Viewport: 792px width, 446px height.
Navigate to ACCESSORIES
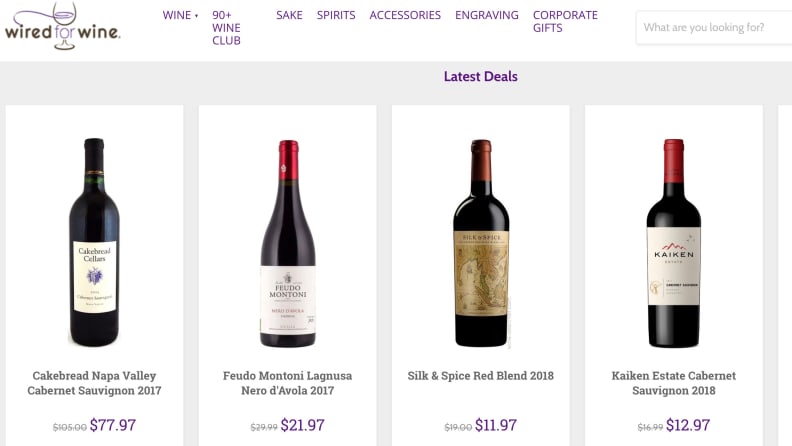pos(405,15)
